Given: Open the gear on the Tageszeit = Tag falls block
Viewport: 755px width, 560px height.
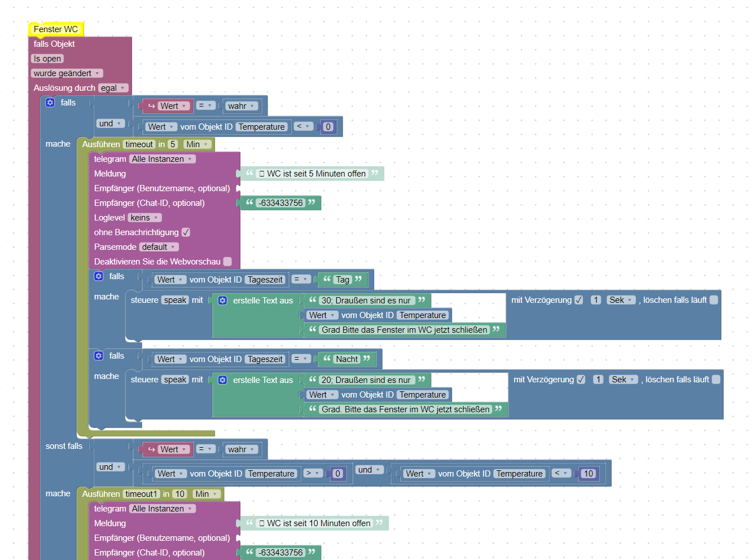Looking at the screenshot, I should (99, 276).
